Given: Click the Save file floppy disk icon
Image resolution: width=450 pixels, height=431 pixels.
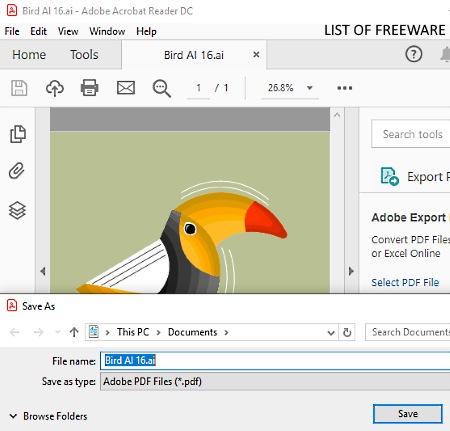Looking at the screenshot, I should click(x=19, y=88).
